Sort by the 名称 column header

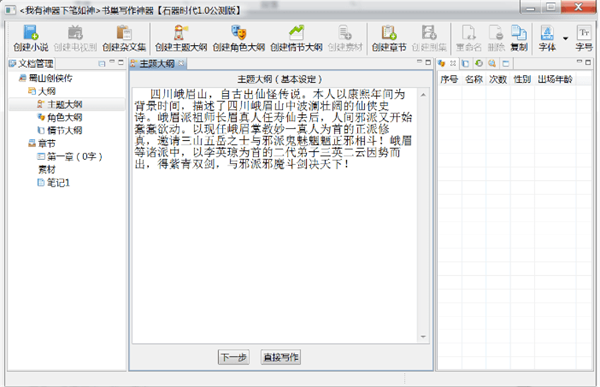[474, 79]
